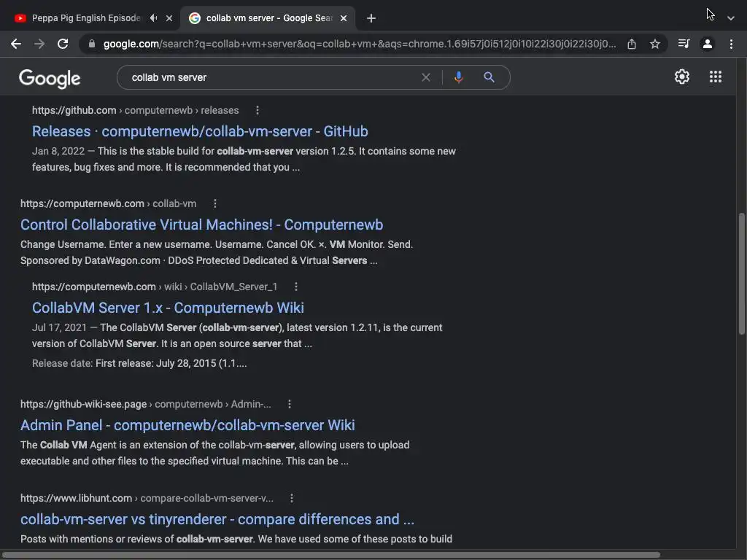Switch to the Peppa Pig English Episodes tab

point(86,18)
